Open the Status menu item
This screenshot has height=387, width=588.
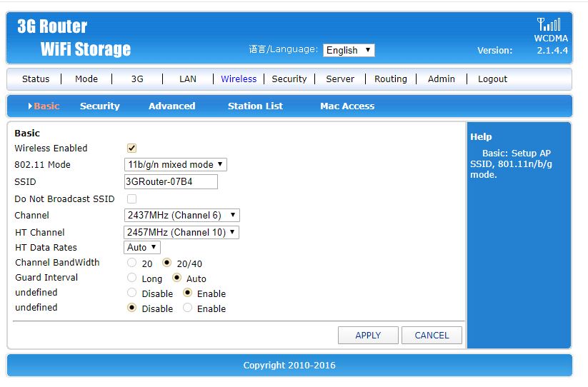(x=36, y=79)
